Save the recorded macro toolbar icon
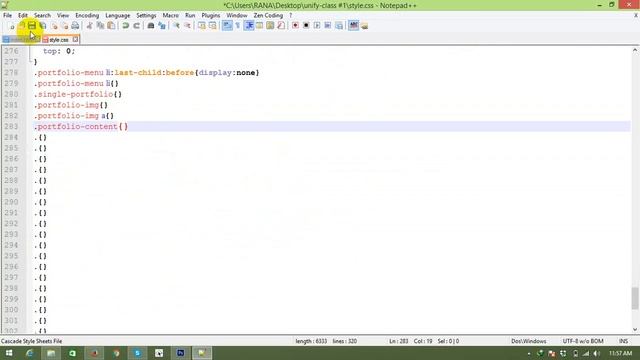The image size is (640, 360). tap(339, 26)
